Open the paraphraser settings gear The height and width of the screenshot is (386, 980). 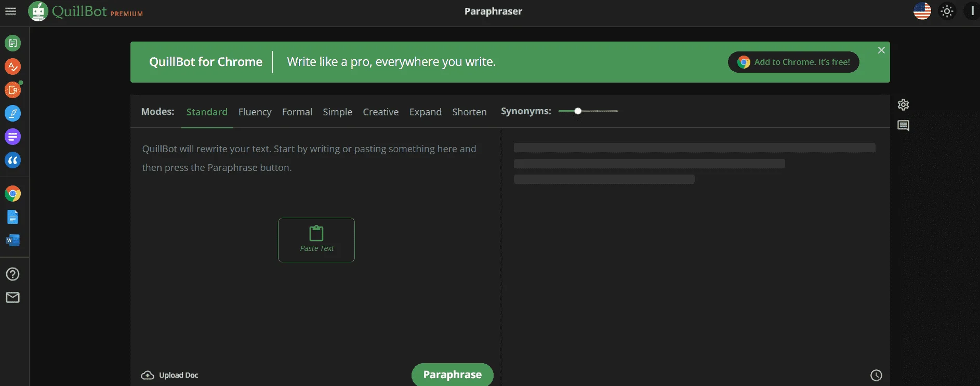(x=904, y=104)
